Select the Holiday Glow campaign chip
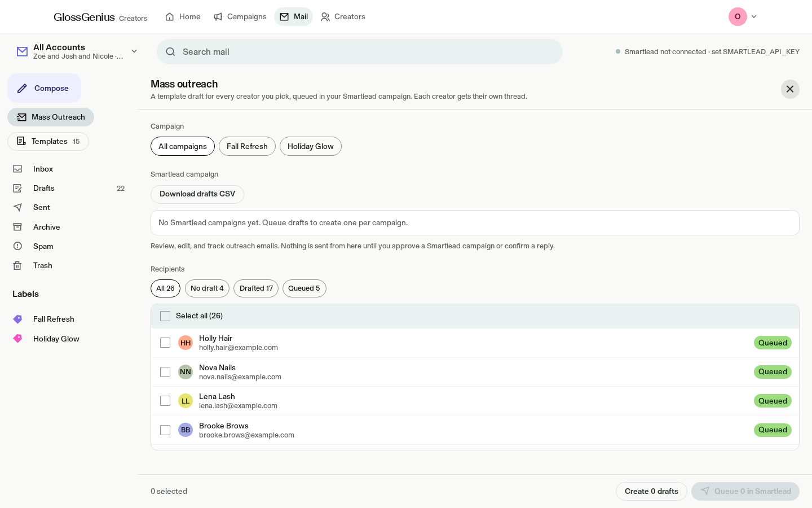Viewport: 812px width, 508px height. [311, 146]
